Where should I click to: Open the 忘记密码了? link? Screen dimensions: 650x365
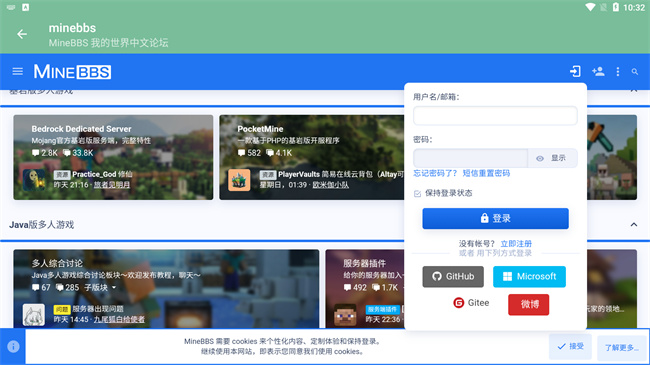point(435,173)
